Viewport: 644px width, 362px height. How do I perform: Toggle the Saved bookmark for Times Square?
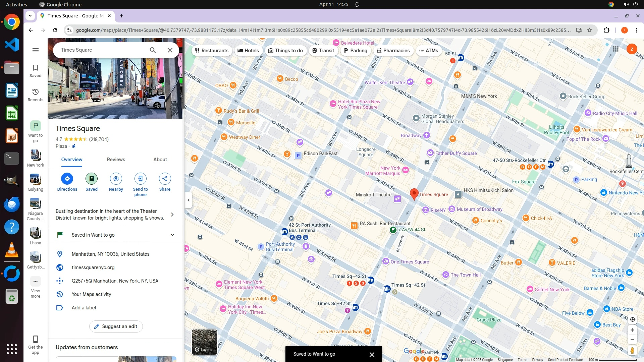91,179
